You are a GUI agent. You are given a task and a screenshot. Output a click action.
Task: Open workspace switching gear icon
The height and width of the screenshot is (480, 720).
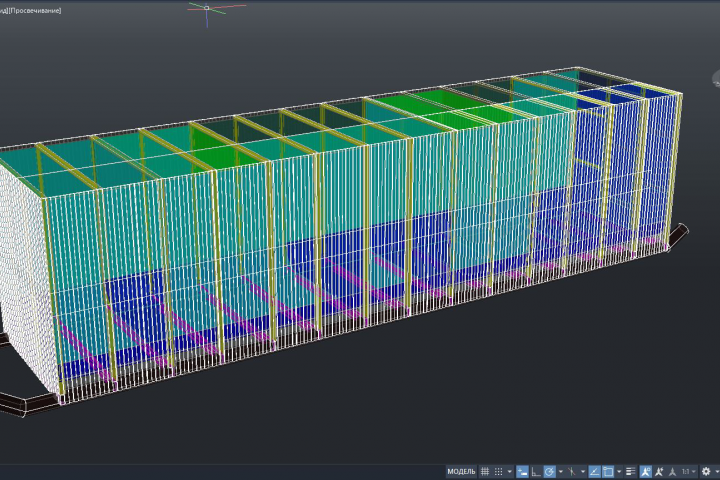(x=706, y=472)
